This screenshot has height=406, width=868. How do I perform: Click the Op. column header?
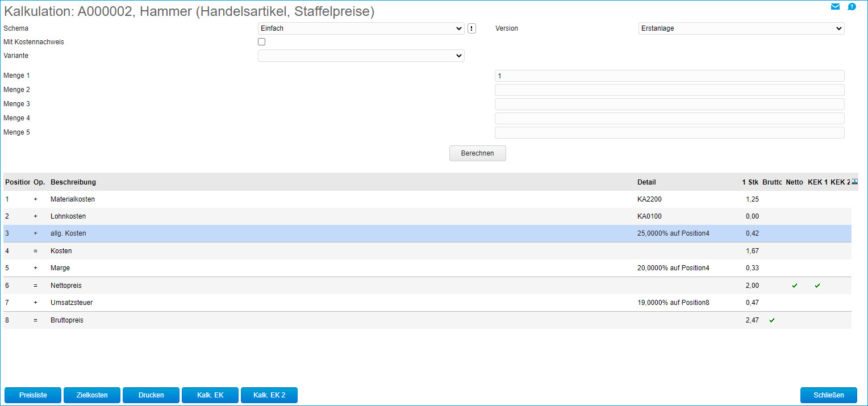(x=39, y=182)
